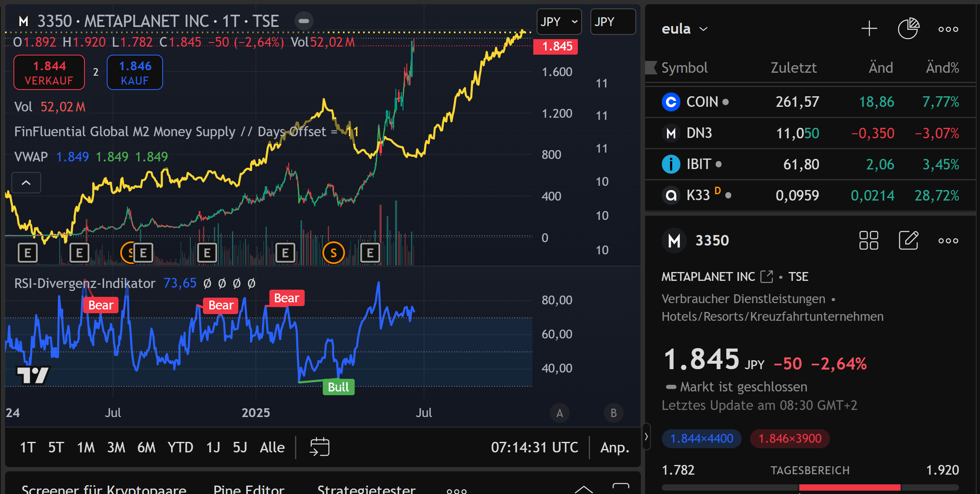The image size is (980, 494).
Task: Open the watchlist pie chart icon
Action: 909,29
